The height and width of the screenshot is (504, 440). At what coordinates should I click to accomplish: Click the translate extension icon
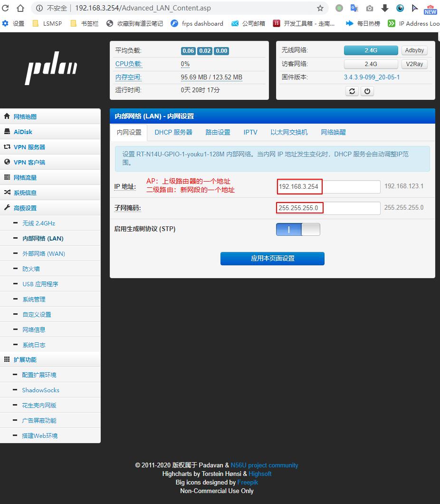coord(354,8)
